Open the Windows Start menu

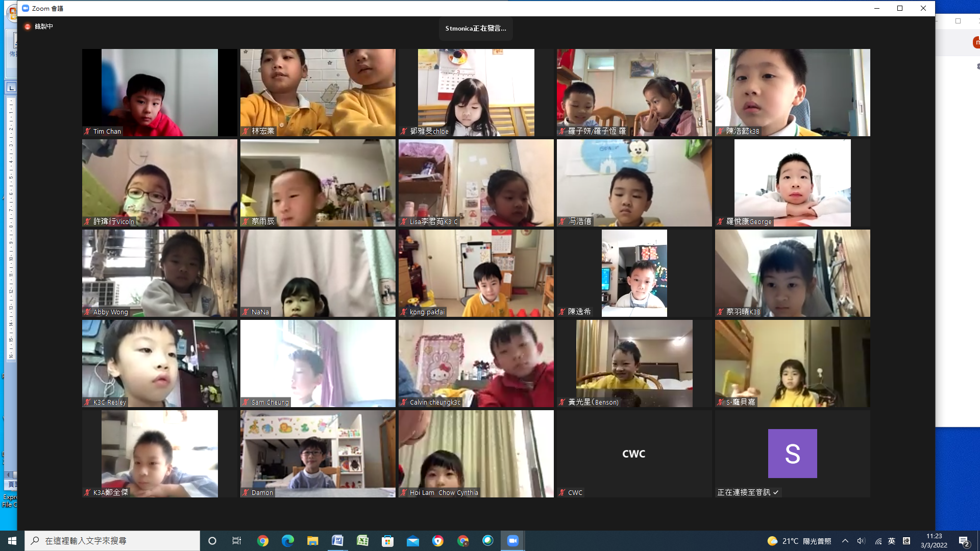click(12, 541)
